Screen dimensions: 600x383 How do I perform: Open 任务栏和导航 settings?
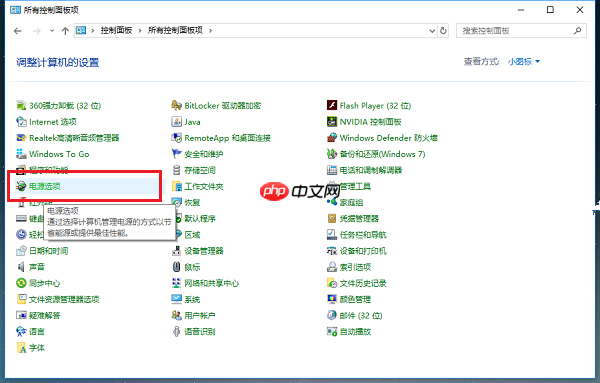(357, 235)
